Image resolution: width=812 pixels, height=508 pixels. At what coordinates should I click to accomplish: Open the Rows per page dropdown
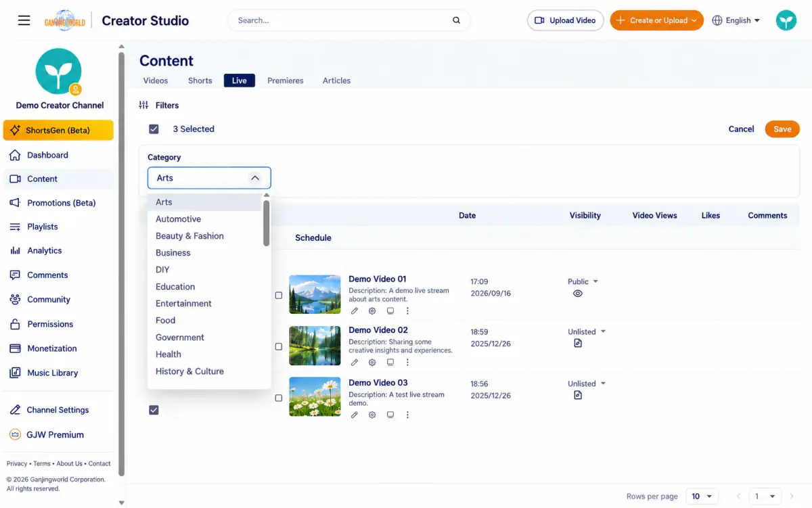tap(702, 497)
